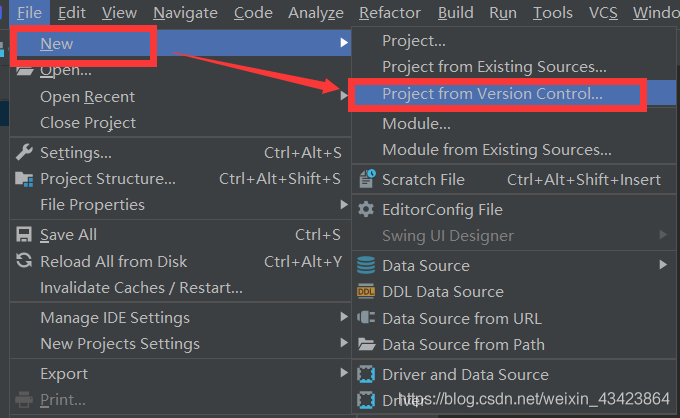680x418 pixels.
Task: Open the Refactor menu
Action: click(x=390, y=13)
